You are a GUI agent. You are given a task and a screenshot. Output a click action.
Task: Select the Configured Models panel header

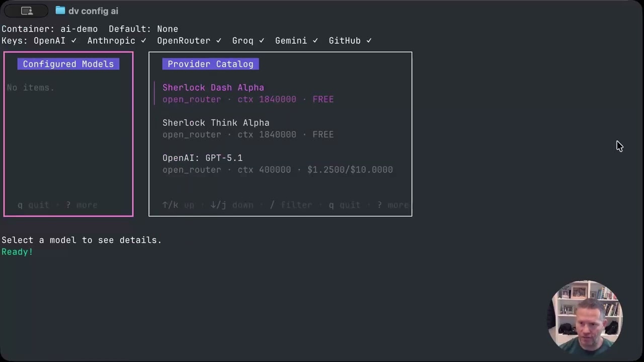click(x=68, y=64)
